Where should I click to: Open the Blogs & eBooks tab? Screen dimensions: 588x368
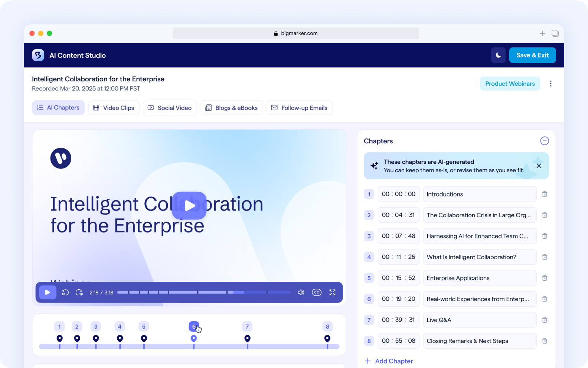pos(232,108)
